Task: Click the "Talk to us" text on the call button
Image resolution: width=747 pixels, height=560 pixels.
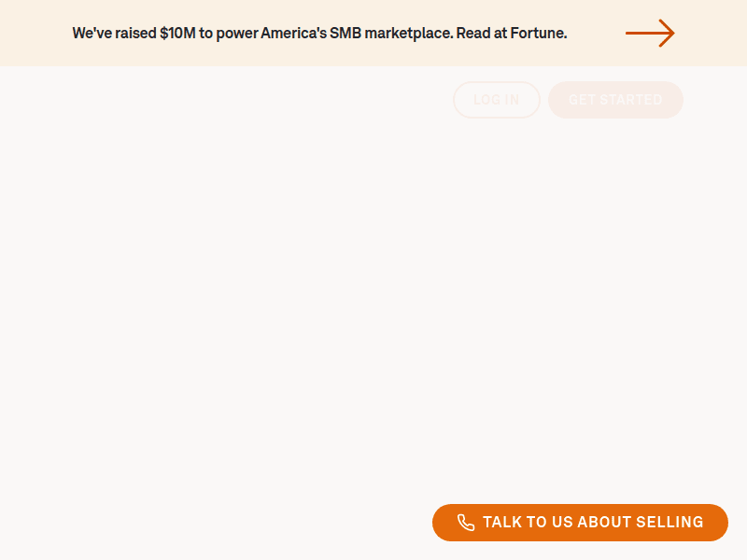Action: 527,523
